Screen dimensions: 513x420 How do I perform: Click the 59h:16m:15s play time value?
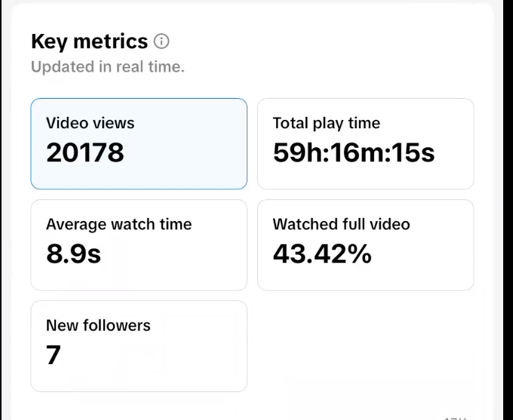coord(353,153)
